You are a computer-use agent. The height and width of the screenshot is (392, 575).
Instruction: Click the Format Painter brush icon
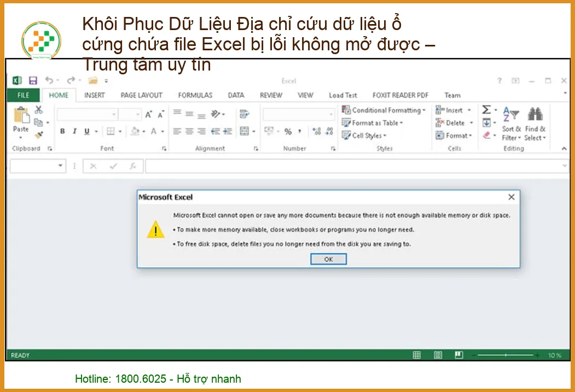click(39, 135)
